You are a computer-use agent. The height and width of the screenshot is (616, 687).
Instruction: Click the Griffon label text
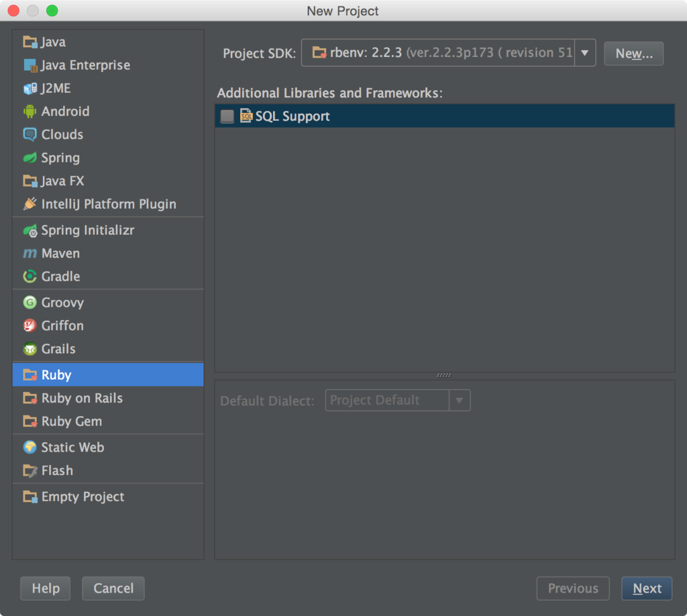click(62, 325)
